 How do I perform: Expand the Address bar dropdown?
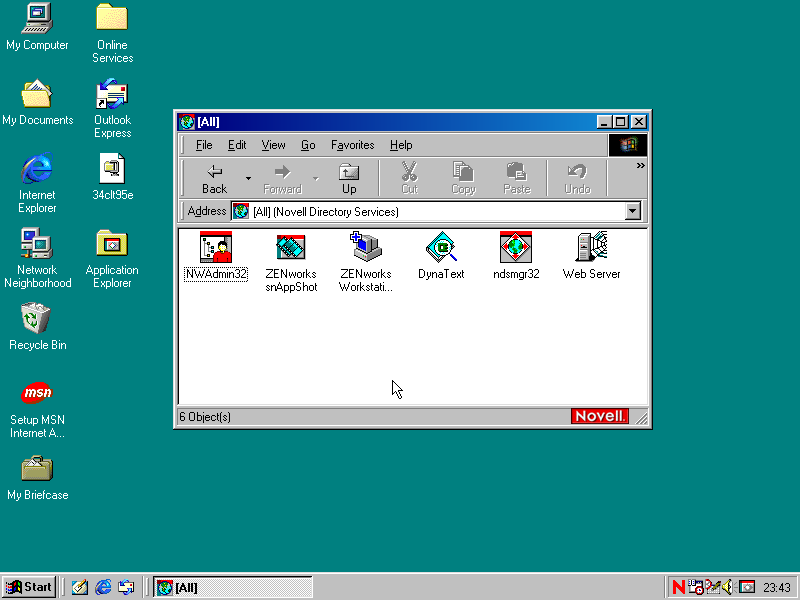point(633,211)
